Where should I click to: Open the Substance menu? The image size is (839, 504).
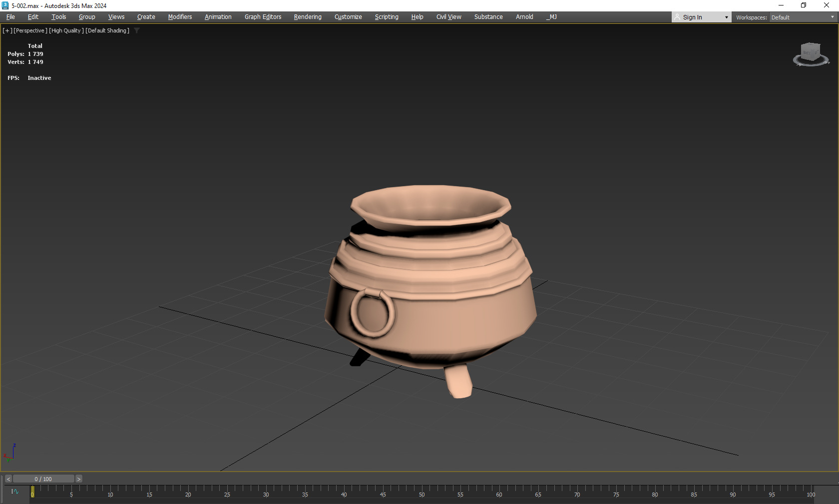coord(488,17)
